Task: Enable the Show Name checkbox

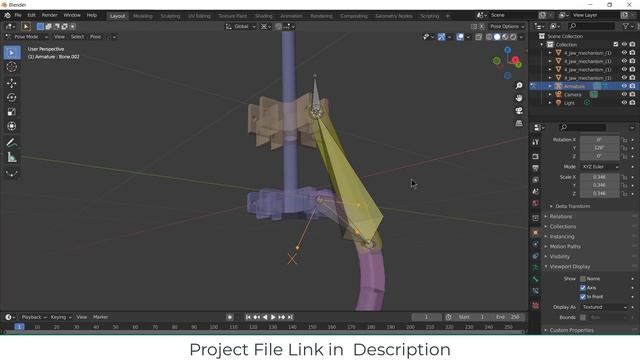Action: click(x=583, y=279)
